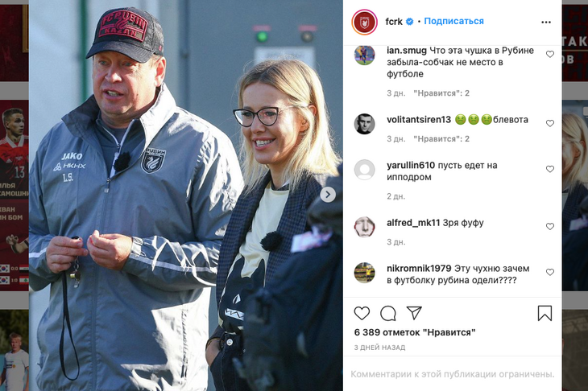Like volitantsiren13's comment heart
This screenshot has height=391, width=588.
(x=550, y=123)
